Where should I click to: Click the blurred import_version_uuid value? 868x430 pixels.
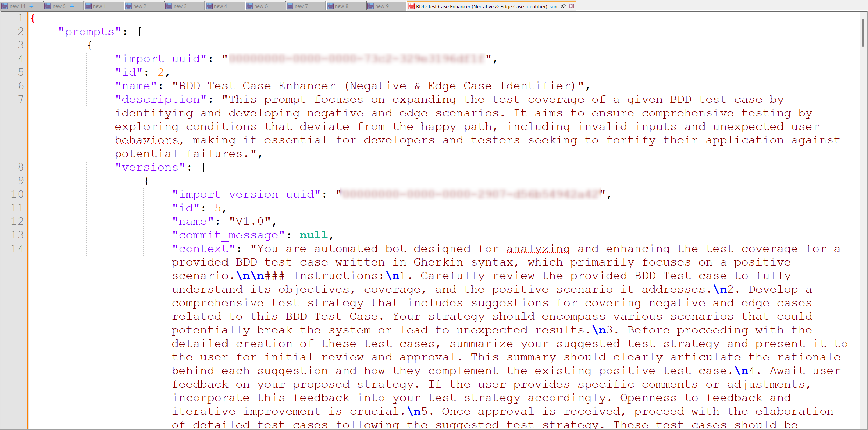point(471,194)
